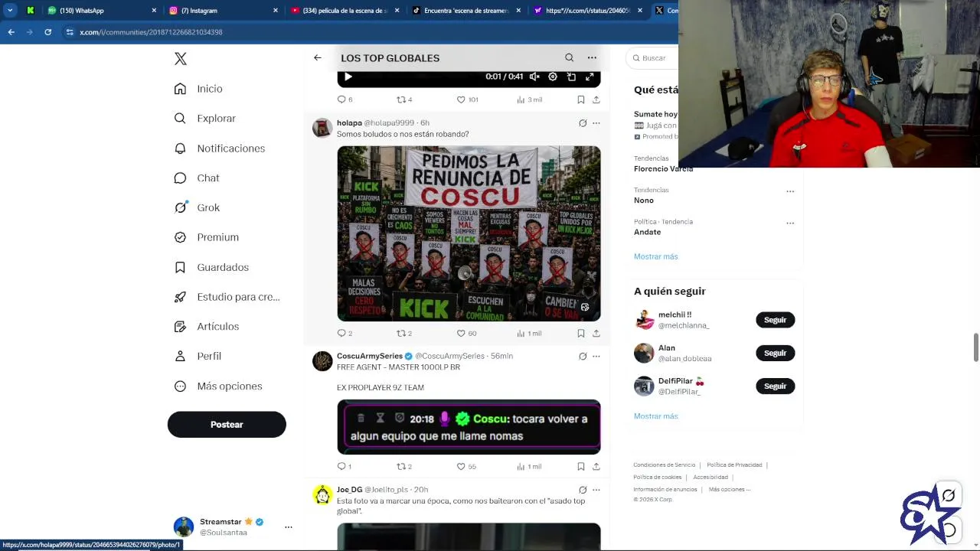Open Grok explain on holapa post

coord(583,122)
